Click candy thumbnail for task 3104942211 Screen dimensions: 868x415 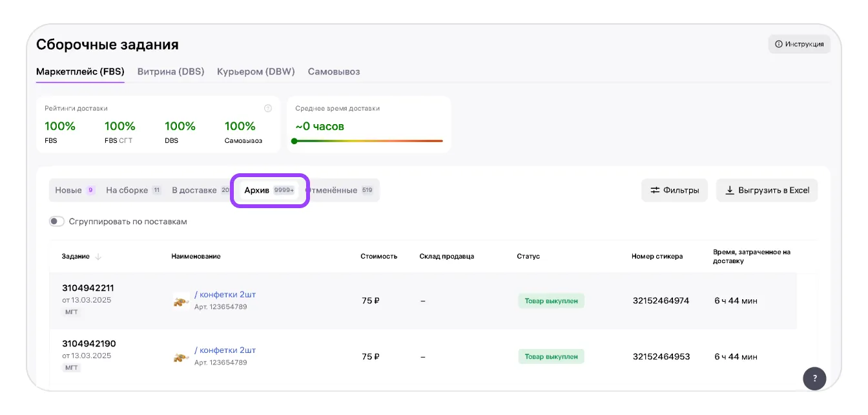click(x=181, y=301)
